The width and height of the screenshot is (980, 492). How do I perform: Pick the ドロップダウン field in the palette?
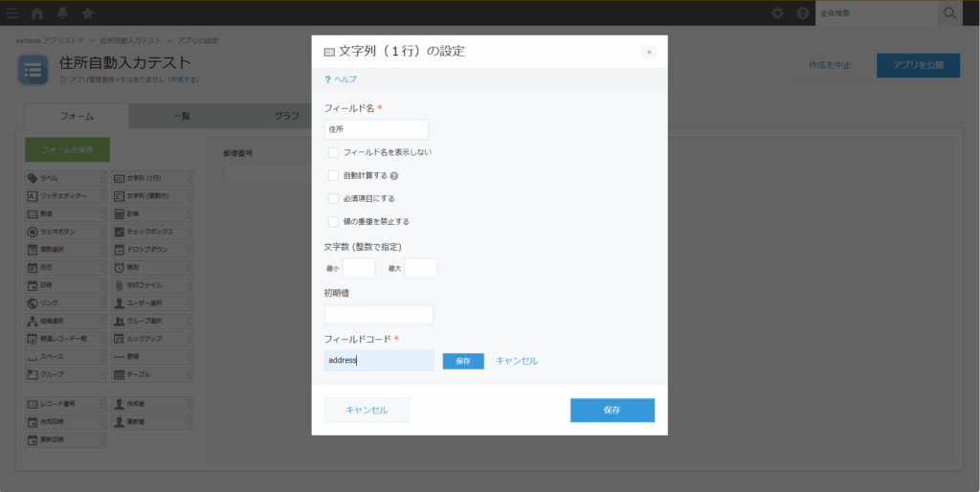tap(152, 250)
